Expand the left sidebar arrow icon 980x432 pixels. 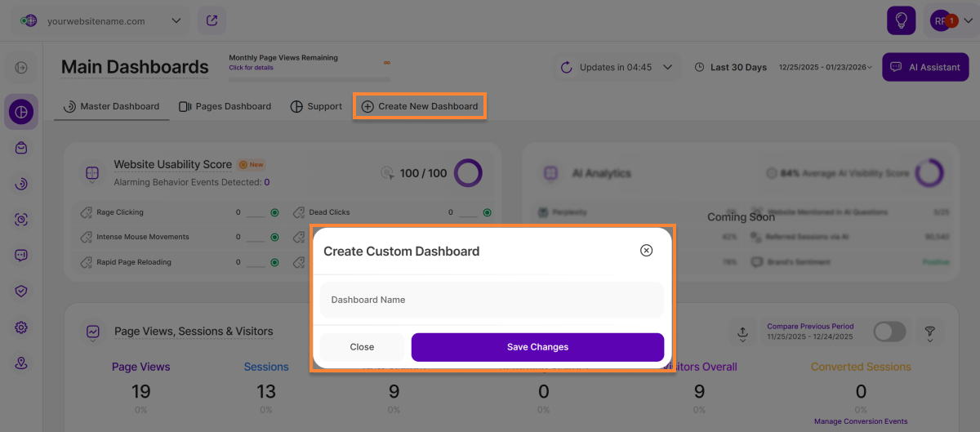[x=21, y=68]
